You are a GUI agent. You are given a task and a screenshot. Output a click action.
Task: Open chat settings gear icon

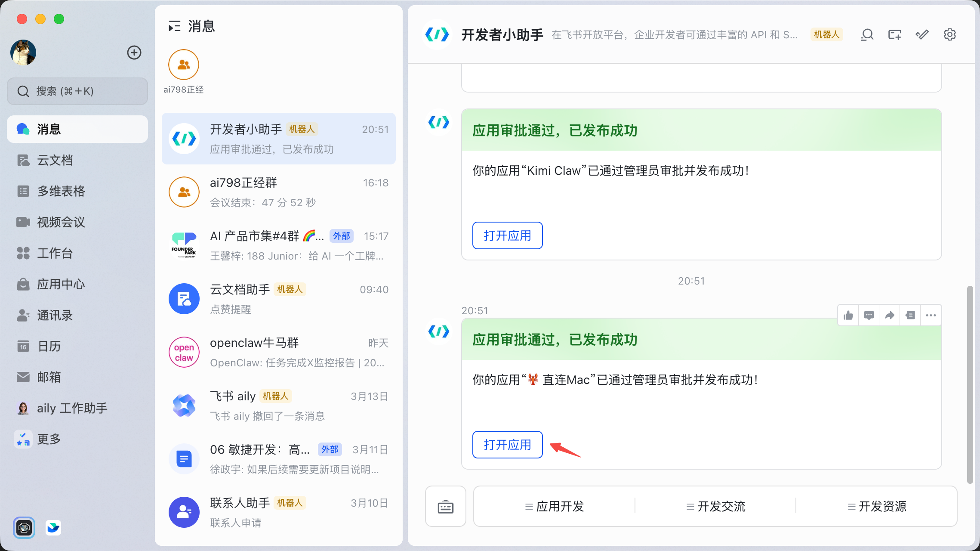[x=950, y=34]
